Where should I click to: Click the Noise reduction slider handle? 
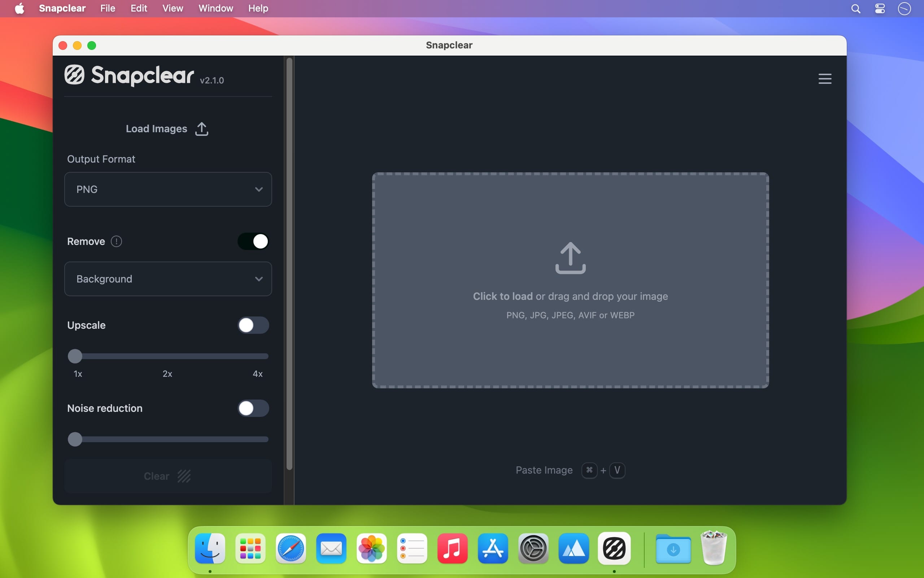[x=75, y=439]
